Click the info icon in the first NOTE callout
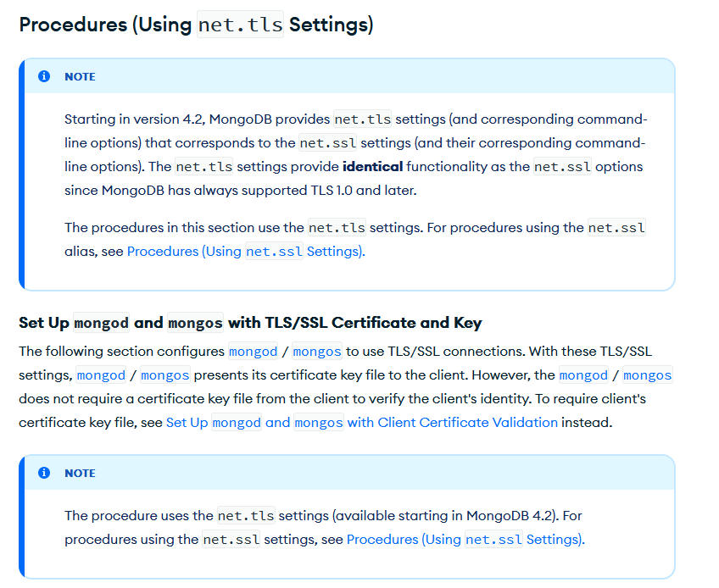 pyautogui.click(x=44, y=76)
